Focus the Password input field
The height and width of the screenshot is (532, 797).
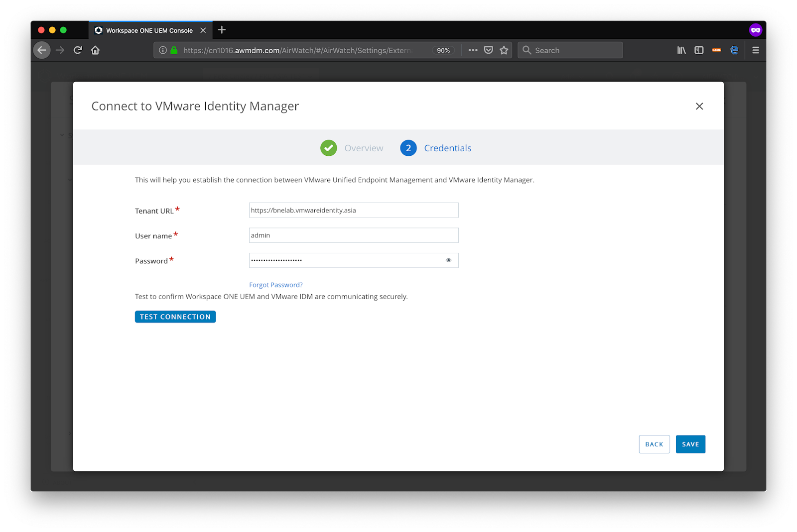[354, 260]
